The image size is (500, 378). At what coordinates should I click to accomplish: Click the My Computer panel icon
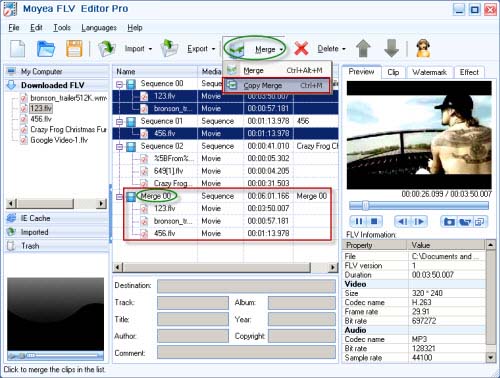[x=11, y=71]
